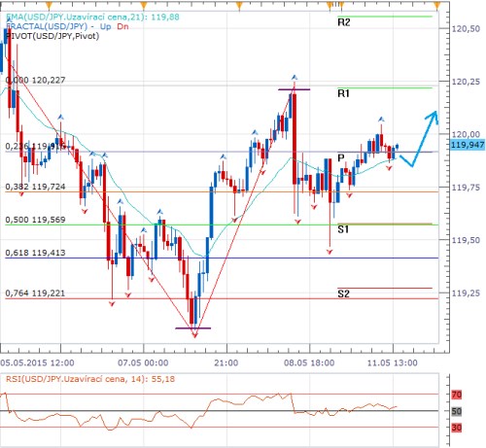Image resolution: width=486 pixels, height=448 pixels.
Task: Click the 119,25 price axis label
Action: click(x=466, y=293)
